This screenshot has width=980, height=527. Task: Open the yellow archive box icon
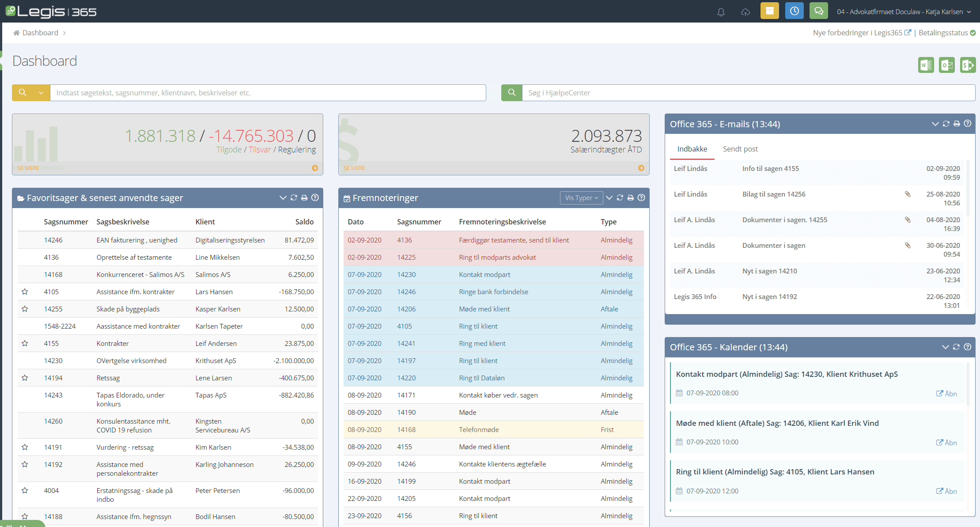click(x=769, y=11)
